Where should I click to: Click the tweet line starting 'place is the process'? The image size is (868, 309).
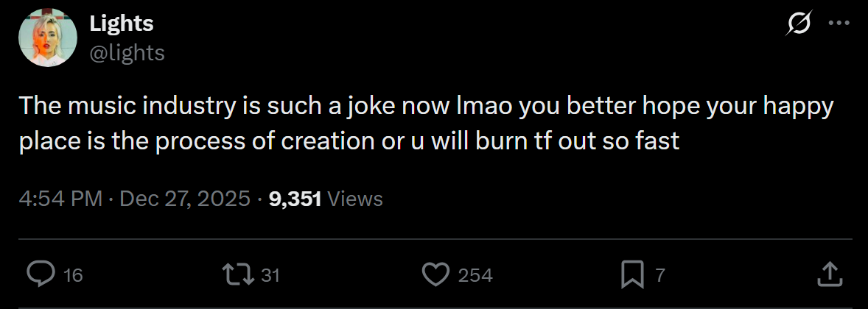tap(349, 141)
